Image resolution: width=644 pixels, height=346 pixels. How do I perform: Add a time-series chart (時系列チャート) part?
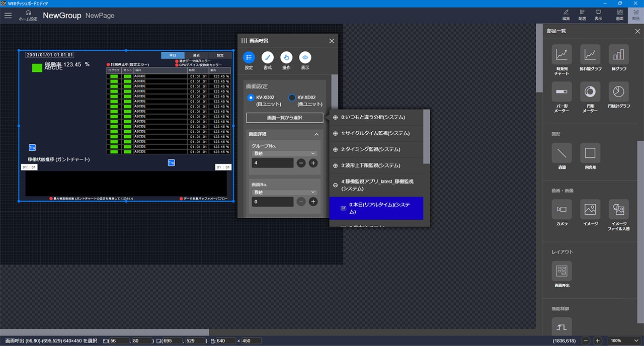[x=561, y=54]
